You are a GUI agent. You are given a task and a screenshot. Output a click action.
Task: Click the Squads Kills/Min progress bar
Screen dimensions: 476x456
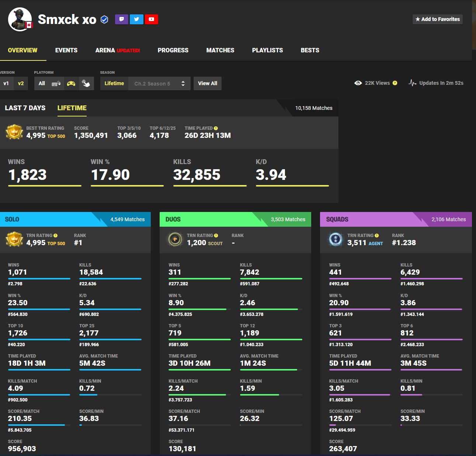(431, 395)
